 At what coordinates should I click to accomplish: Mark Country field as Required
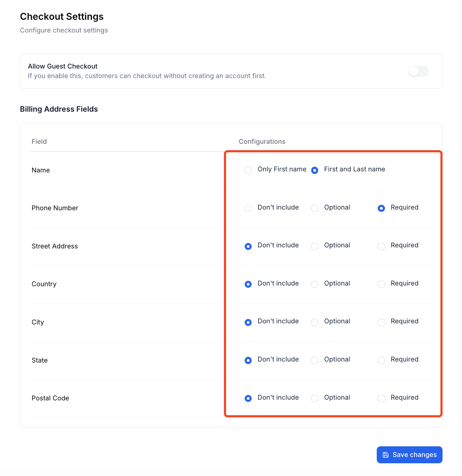tap(381, 284)
